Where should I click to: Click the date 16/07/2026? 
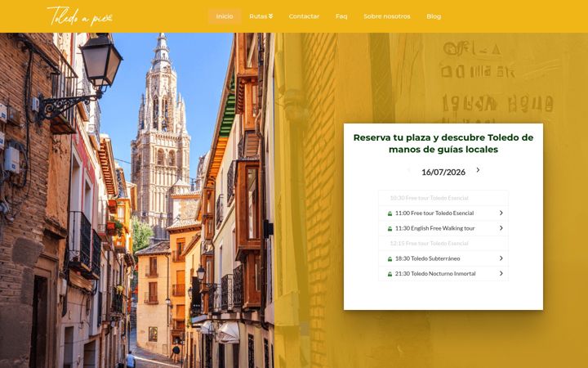(x=443, y=172)
